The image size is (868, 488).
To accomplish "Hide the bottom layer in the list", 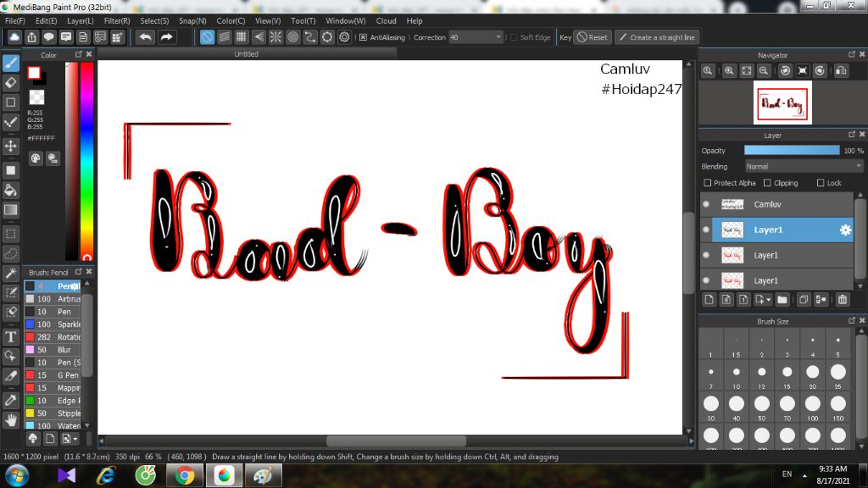I will [x=706, y=280].
